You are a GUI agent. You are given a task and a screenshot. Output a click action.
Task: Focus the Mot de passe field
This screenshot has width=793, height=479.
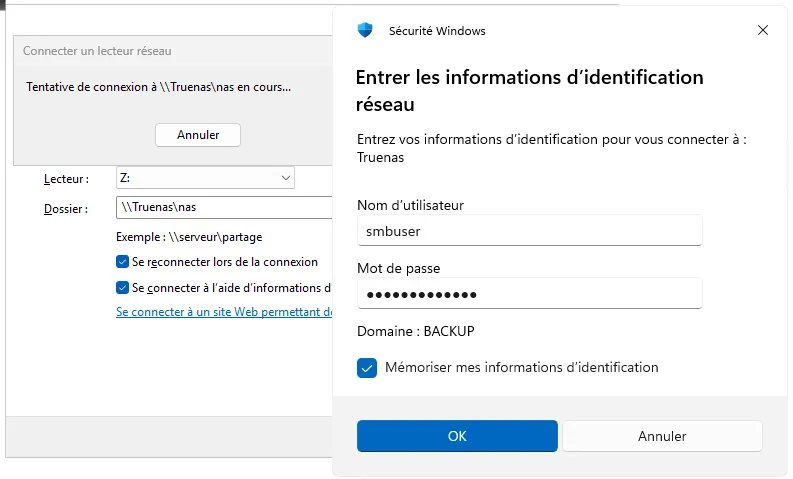[530, 293]
